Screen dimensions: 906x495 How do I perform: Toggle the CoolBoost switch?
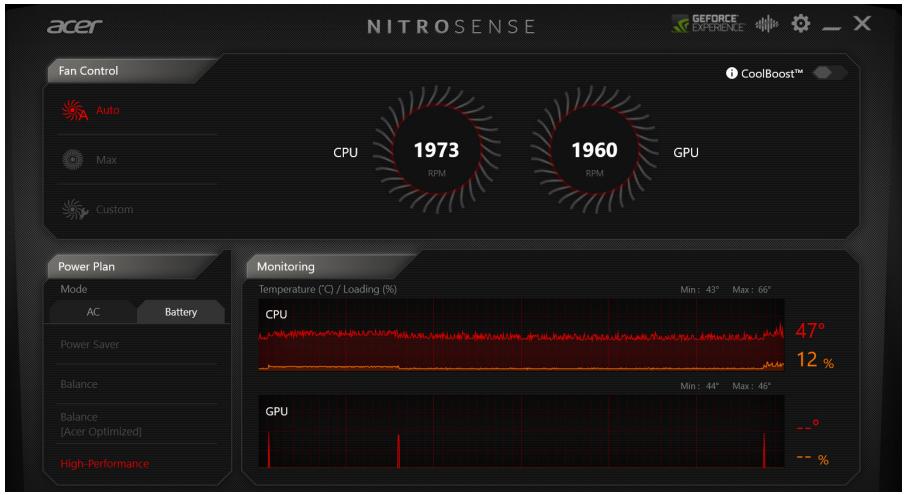coord(829,73)
